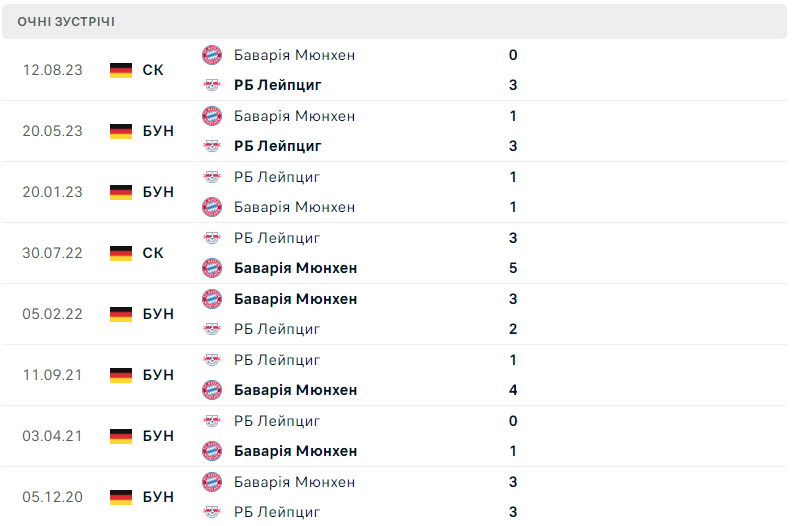Open Баварія Мюнхен team from 05.02.22 match
This screenshot has width=796, height=526.
pos(295,299)
